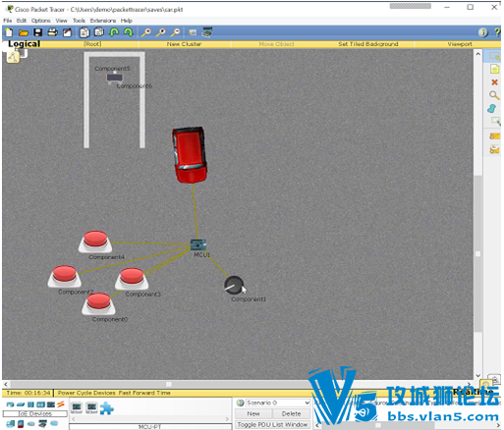Click the Delete scenario button
Screen dimensions: 504x430
point(291,413)
